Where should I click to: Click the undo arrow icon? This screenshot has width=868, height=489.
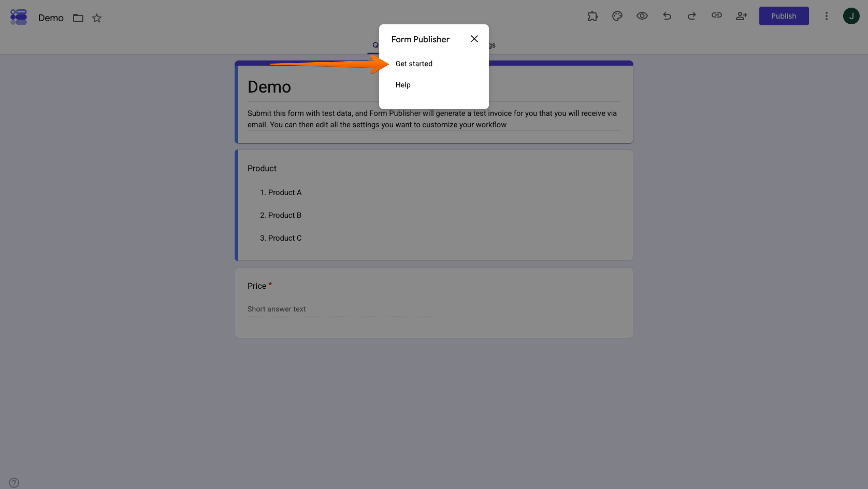click(x=667, y=16)
